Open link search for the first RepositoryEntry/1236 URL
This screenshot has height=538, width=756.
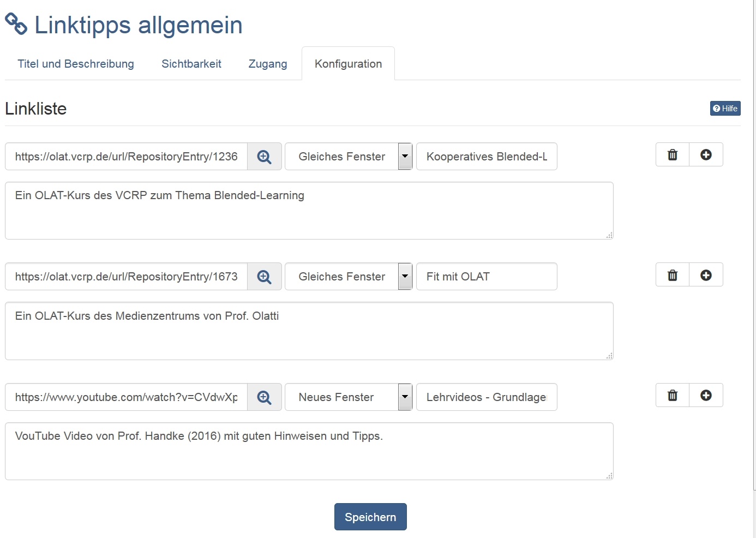tap(265, 157)
